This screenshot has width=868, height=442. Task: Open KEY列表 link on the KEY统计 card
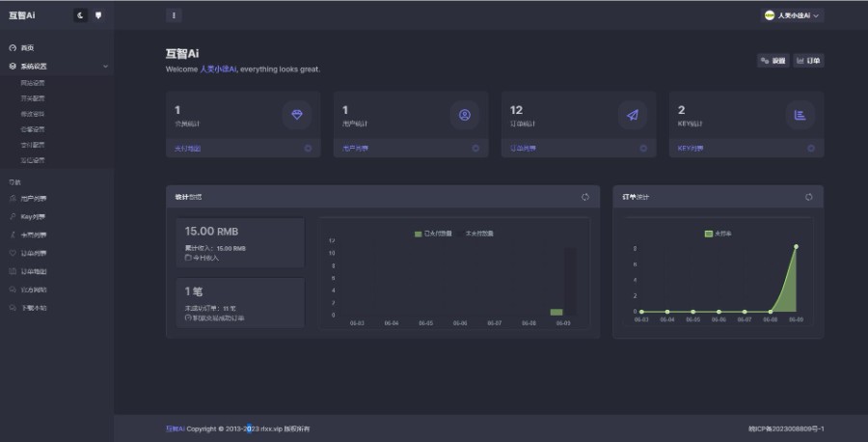691,149
